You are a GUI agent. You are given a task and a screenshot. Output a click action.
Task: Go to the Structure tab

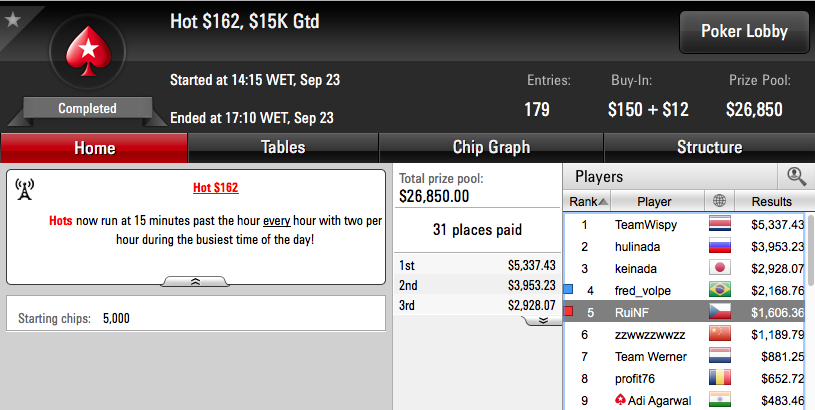pyautogui.click(x=709, y=148)
